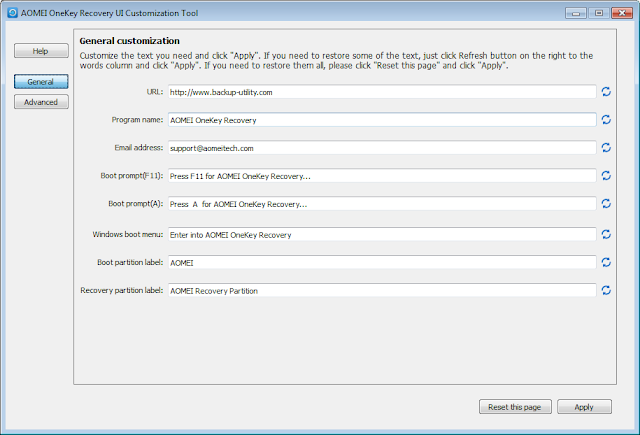Refresh the Boot prompt(F11) text
Screen dimensions: 640x435
pos(606,175)
